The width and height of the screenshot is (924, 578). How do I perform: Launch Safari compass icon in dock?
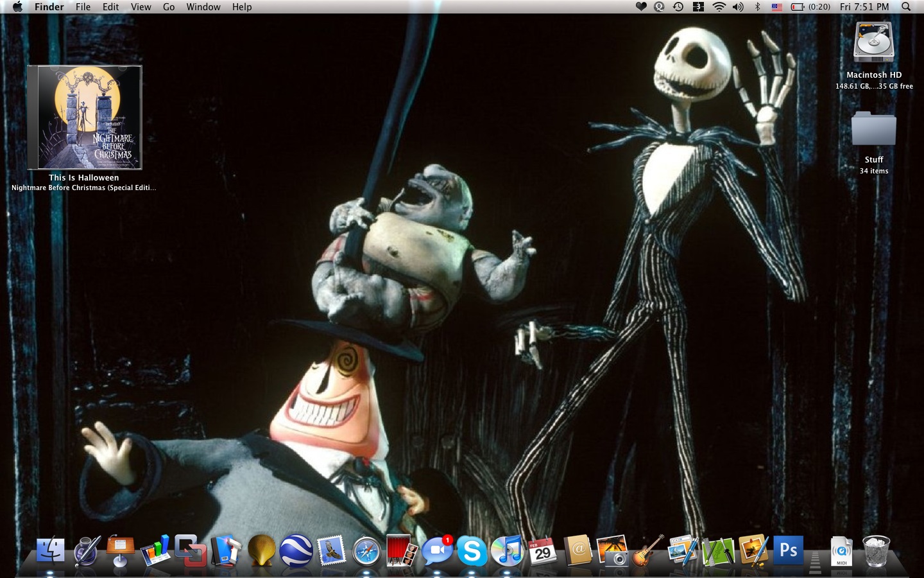point(366,551)
